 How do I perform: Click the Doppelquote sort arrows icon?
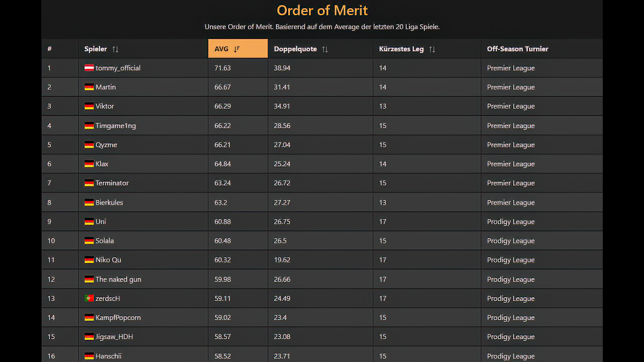(x=325, y=49)
